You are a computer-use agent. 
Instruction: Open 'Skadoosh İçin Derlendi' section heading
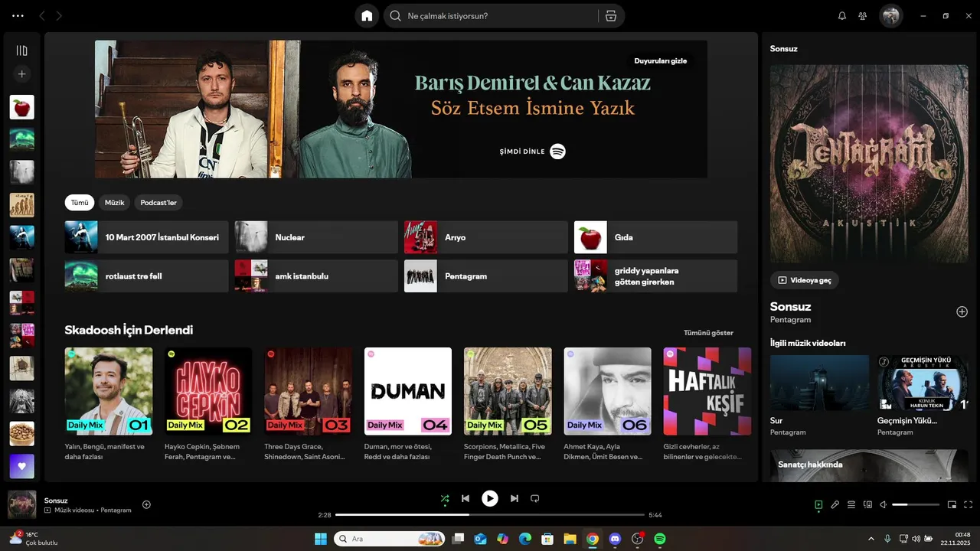tap(129, 331)
